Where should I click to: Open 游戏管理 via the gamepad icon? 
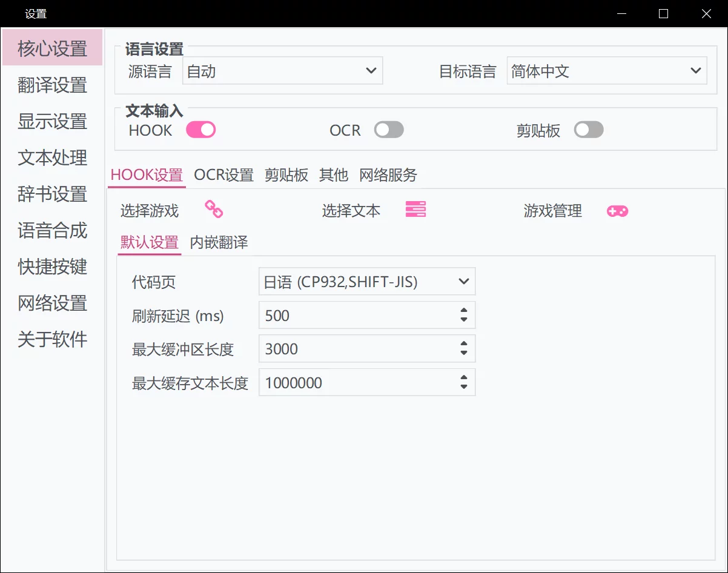[x=617, y=211]
